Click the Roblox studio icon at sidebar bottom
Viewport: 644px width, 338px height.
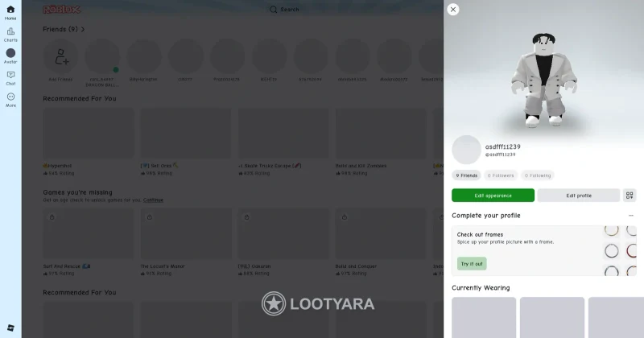pos(10,328)
